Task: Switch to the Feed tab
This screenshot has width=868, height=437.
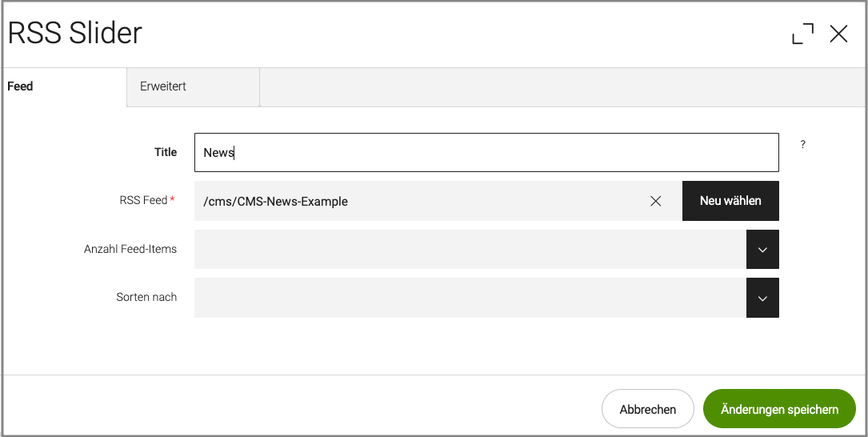Action: tap(21, 86)
